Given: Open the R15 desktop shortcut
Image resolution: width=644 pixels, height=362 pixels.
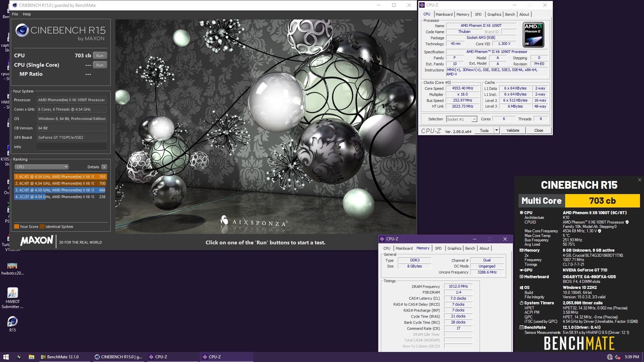Looking at the screenshot, I should [12, 324].
